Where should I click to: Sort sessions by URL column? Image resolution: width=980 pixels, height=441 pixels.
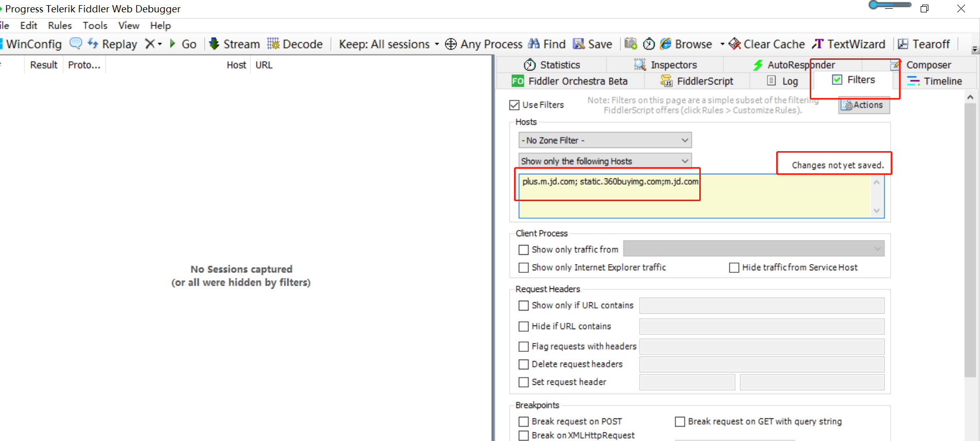pos(264,65)
